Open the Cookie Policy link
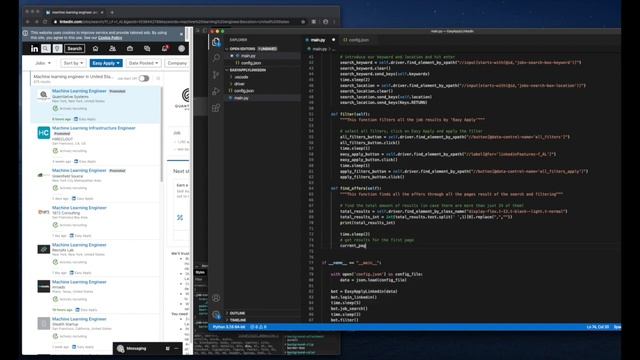640x360 pixels. click(x=110, y=38)
